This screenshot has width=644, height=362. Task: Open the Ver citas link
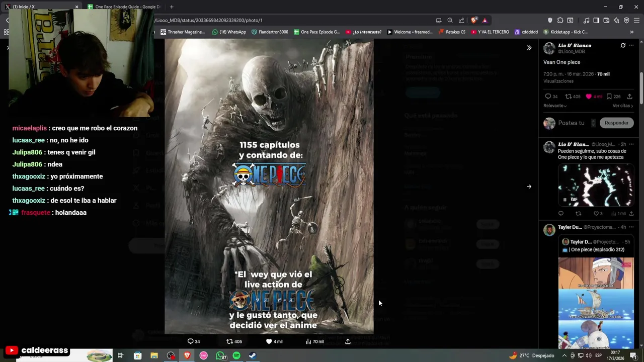click(623, 106)
